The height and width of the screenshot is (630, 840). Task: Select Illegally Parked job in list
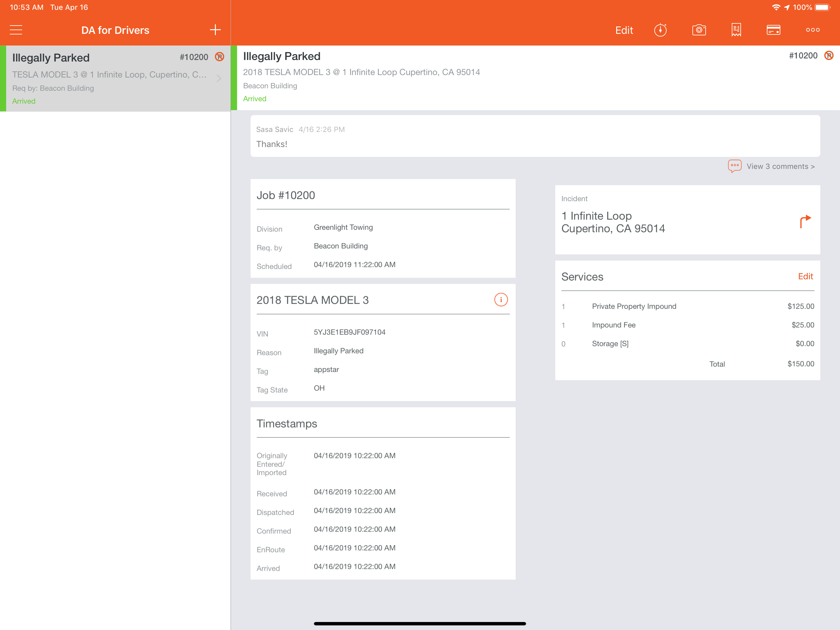(115, 79)
